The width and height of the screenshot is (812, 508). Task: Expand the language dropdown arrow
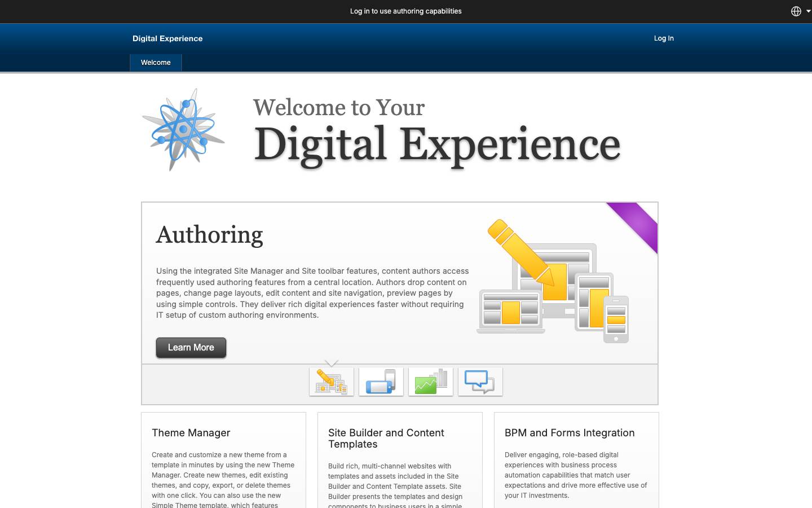[808, 11]
